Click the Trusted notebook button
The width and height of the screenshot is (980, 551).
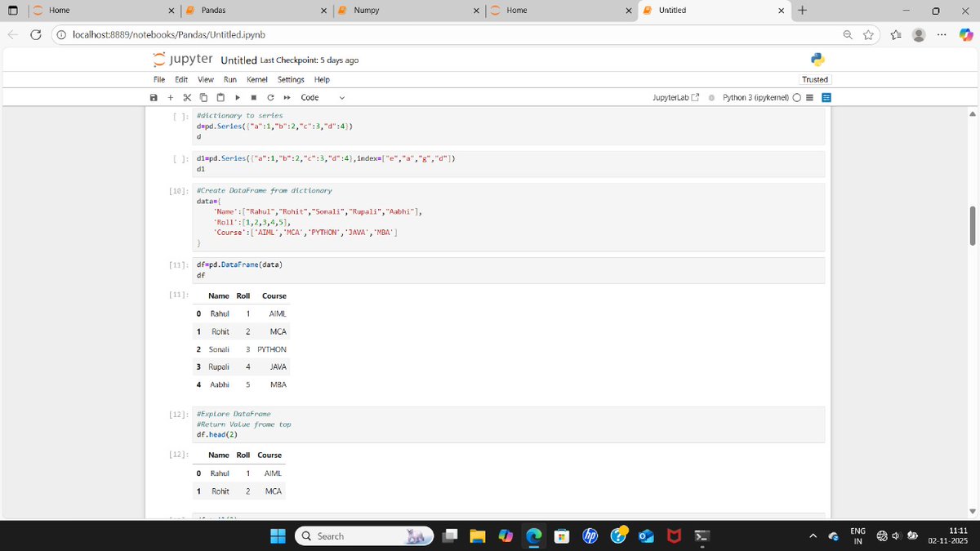point(814,79)
